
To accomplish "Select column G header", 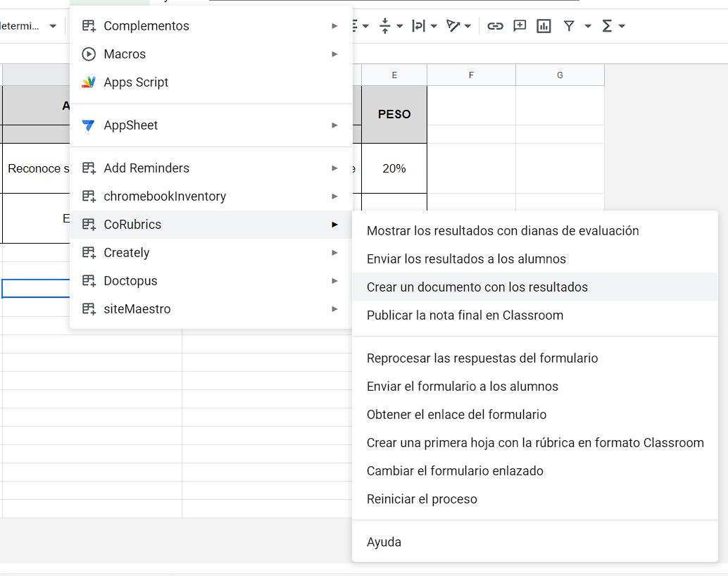I will point(560,75).
